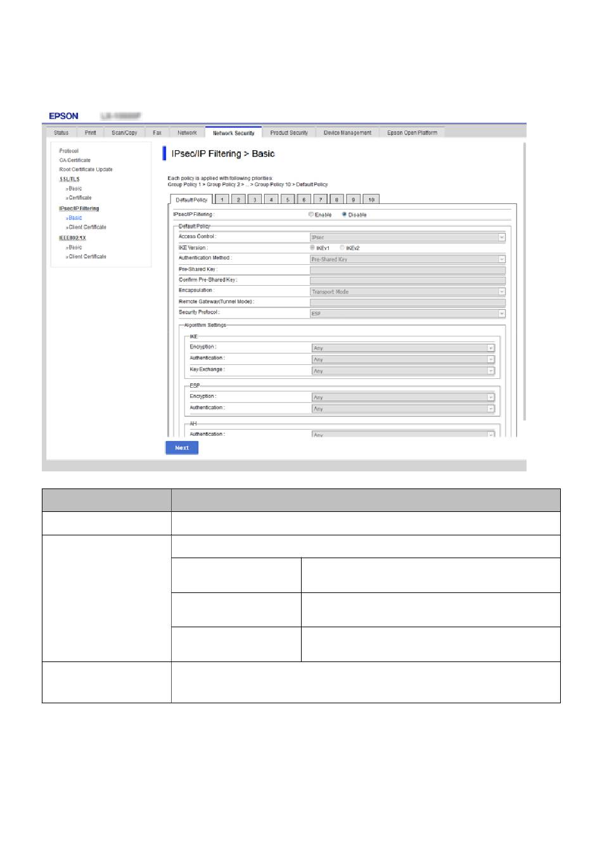Open the Scan/Copy tab

(124, 132)
